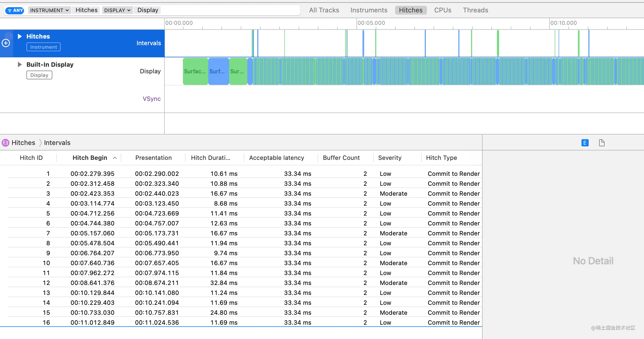
Task: Click the Hitches filter token
Action: 86,10
